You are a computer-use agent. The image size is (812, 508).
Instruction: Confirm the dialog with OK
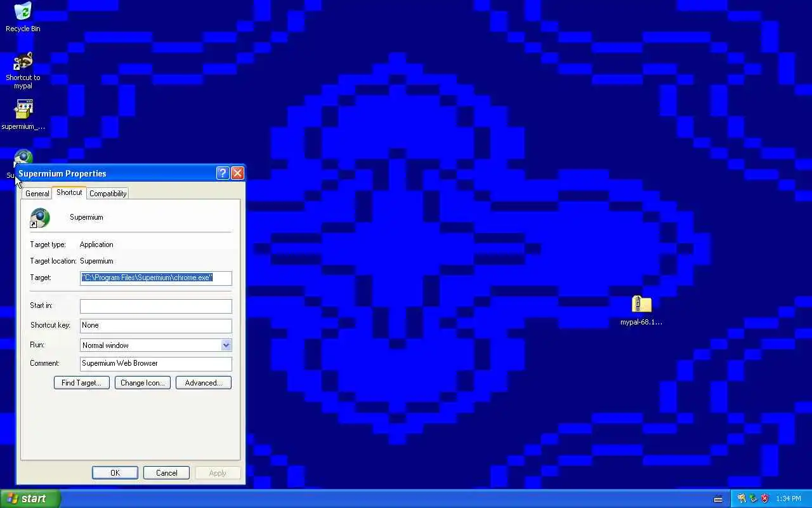point(115,472)
